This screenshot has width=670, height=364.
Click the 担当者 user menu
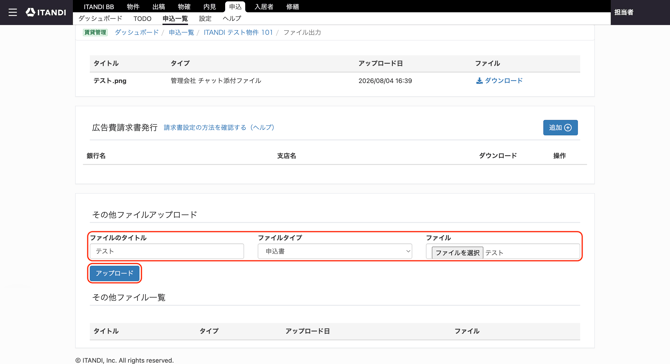(624, 12)
